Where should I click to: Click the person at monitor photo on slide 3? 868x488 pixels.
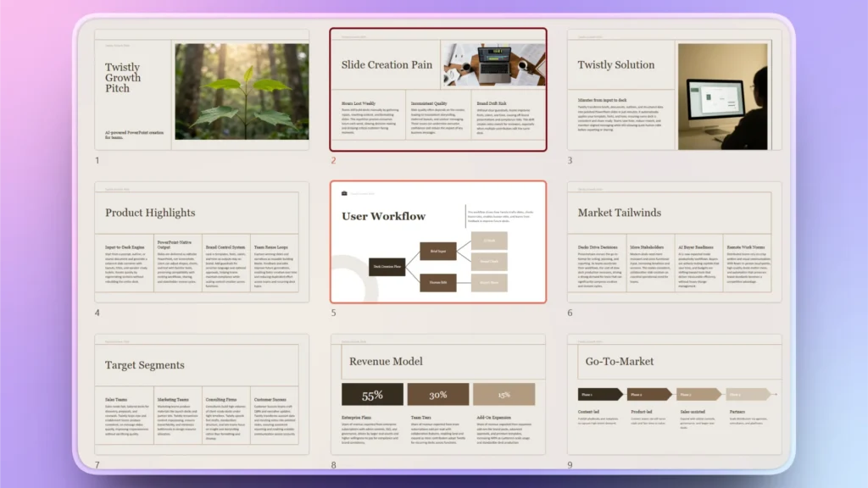pyautogui.click(x=723, y=97)
